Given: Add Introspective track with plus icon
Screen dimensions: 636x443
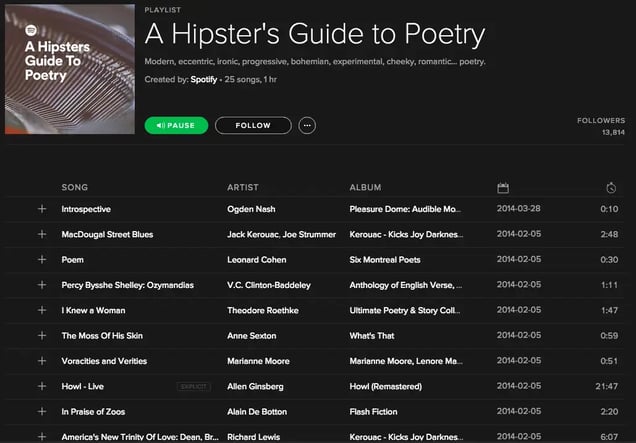Looking at the screenshot, I should pos(42,209).
